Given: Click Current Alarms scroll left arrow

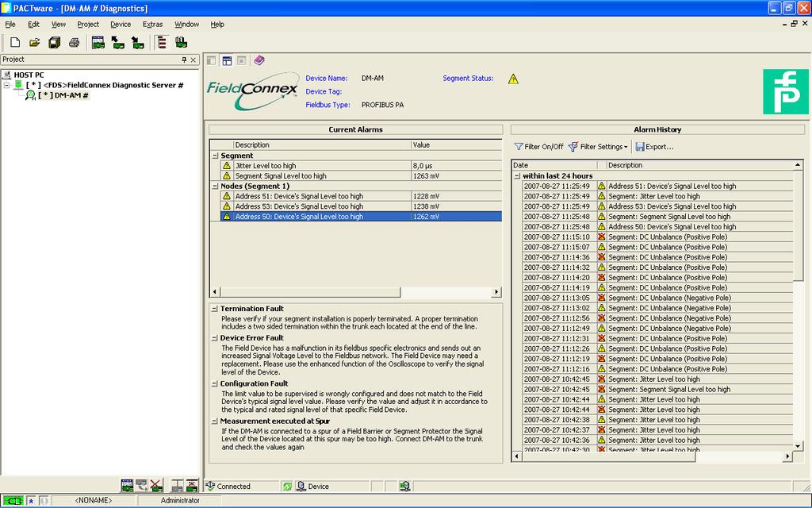Looking at the screenshot, I should (215, 292).
